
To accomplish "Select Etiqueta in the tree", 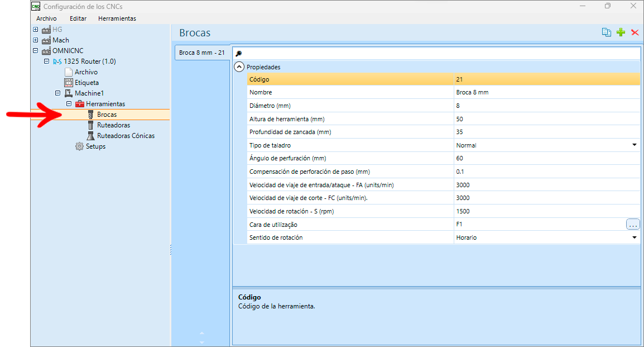I will click(86, 83).
